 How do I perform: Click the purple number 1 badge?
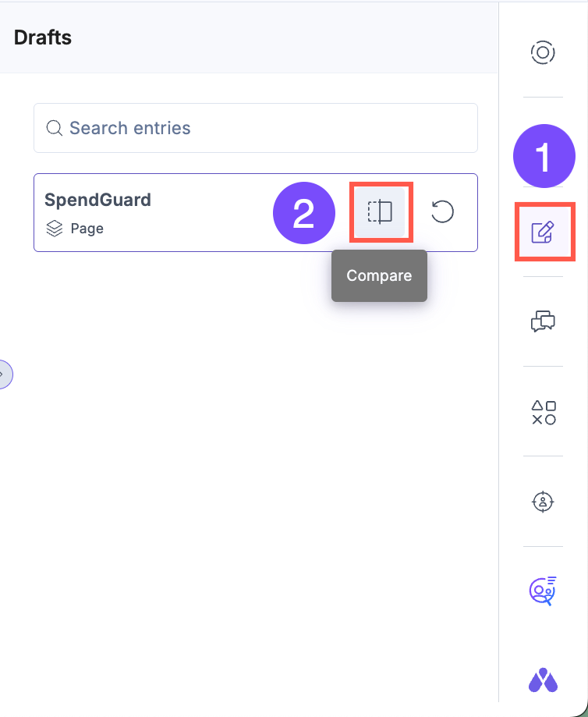[544, 156]
